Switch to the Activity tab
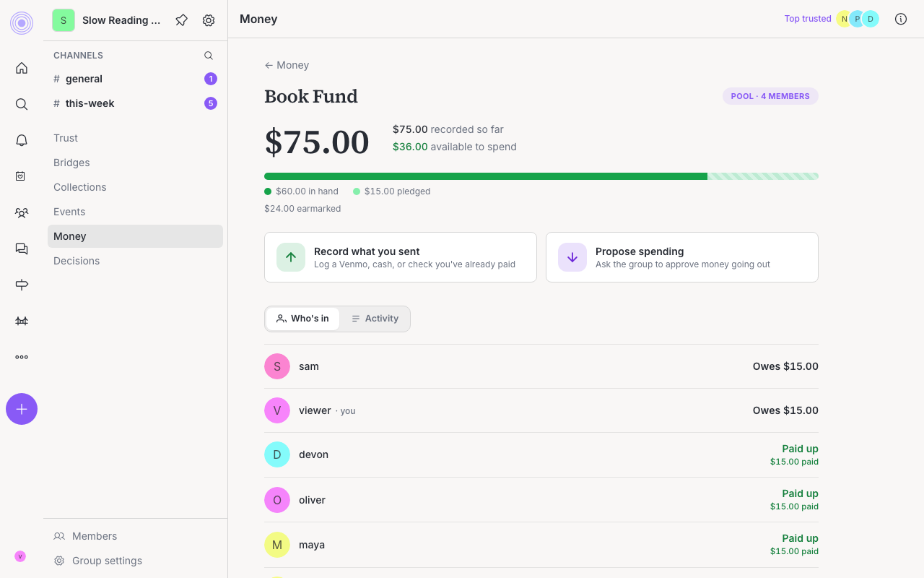The height and width of the screenshot is (578, 924). 375,319
